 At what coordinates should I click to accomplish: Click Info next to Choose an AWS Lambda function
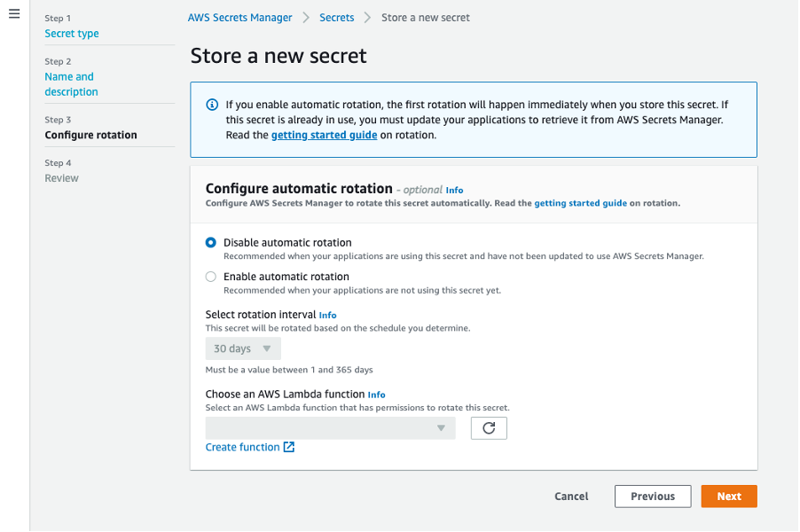point(376,395)
